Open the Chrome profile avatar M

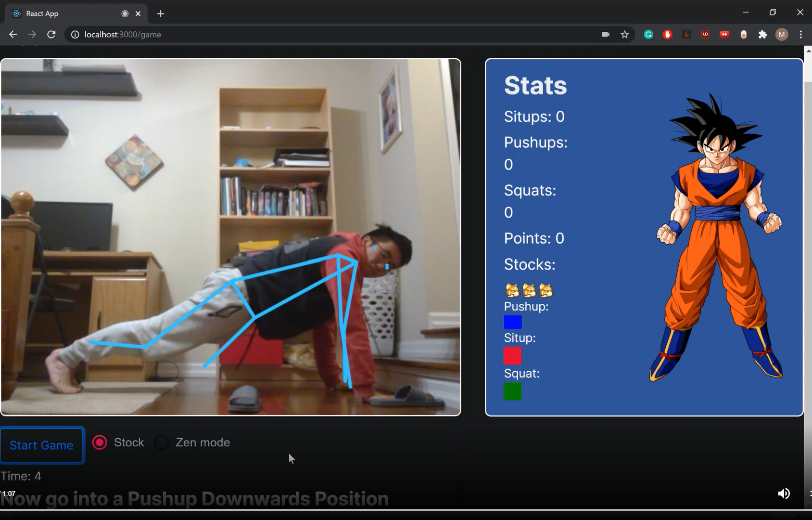click(782, 34)
